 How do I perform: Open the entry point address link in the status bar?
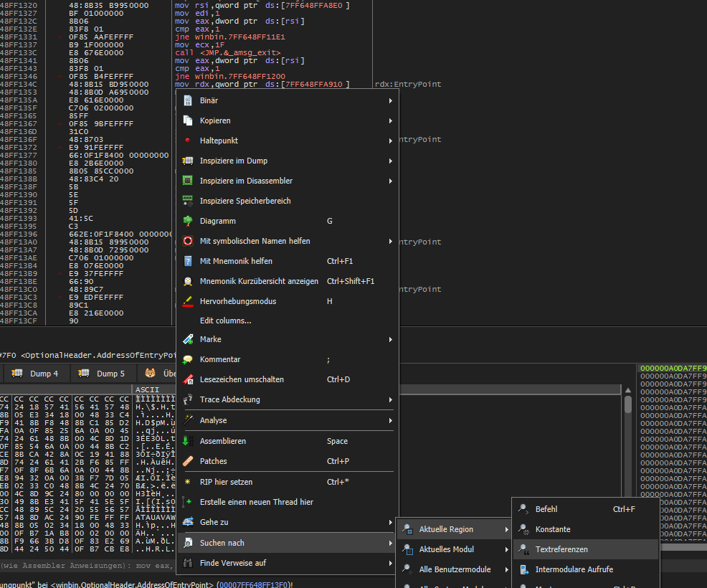coord(255,584)
